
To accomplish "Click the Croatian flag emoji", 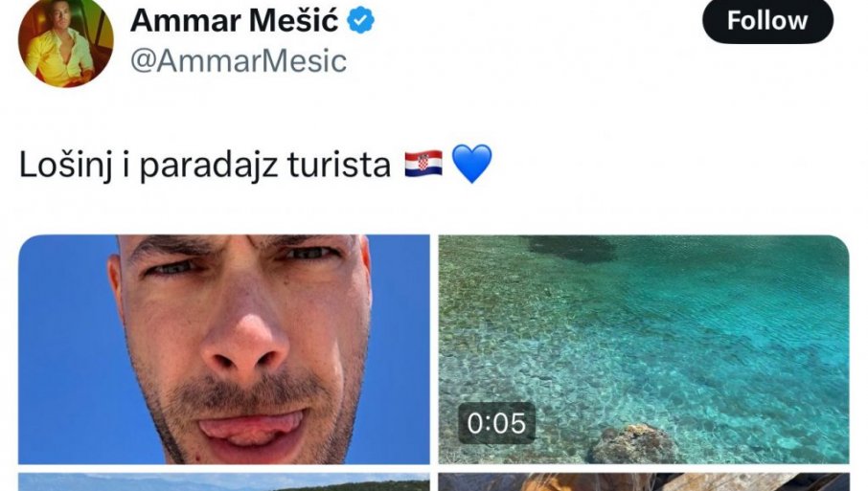I will pos(423,165).
